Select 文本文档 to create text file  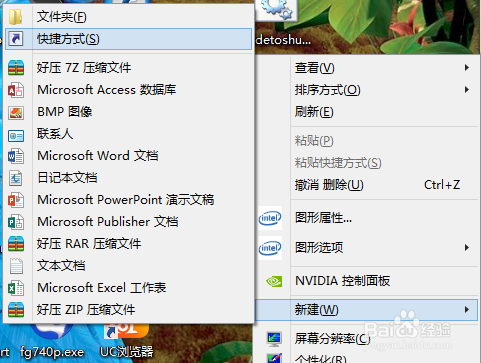pyautogui.click(x=128, y=266)
